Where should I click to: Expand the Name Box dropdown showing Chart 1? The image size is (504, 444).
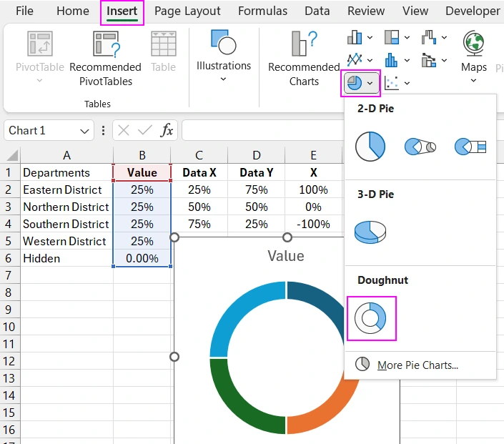pyautogui.click(x=85, y=131)
